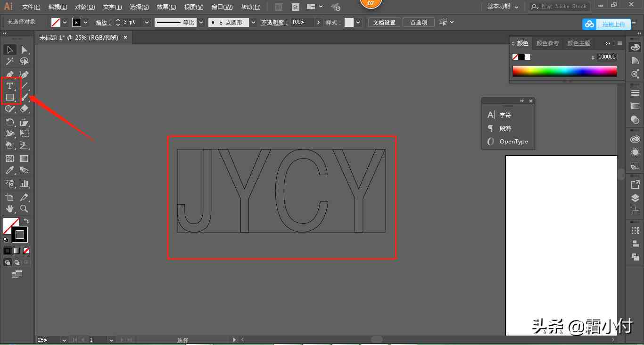Screen dimensions: 644x345
Task: Select the Line Segment tool
Action: pyautogui.click(x=24, y=86)
